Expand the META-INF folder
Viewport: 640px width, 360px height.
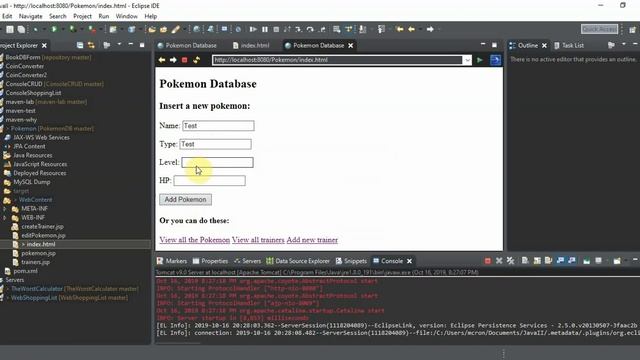coord(5,209)
